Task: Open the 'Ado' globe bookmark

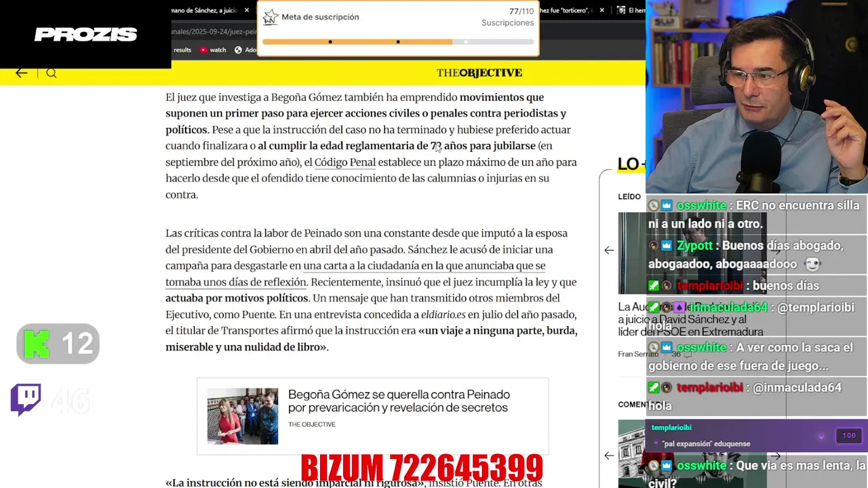Action: click(x=245, y=49)
